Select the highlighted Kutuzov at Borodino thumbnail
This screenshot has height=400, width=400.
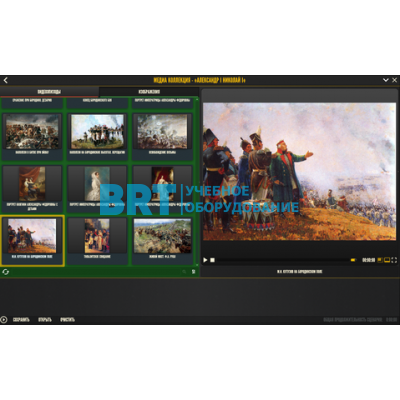32,241
